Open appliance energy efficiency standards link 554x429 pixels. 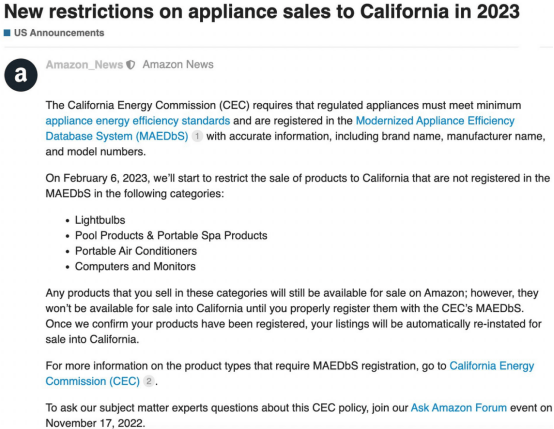point(138,121)
